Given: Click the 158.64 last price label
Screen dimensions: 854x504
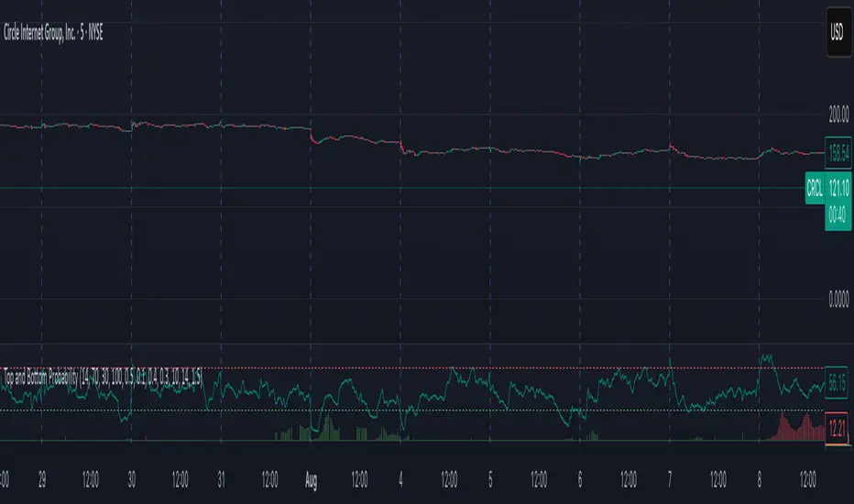Looking at the screenshot, I should [838, 155].
